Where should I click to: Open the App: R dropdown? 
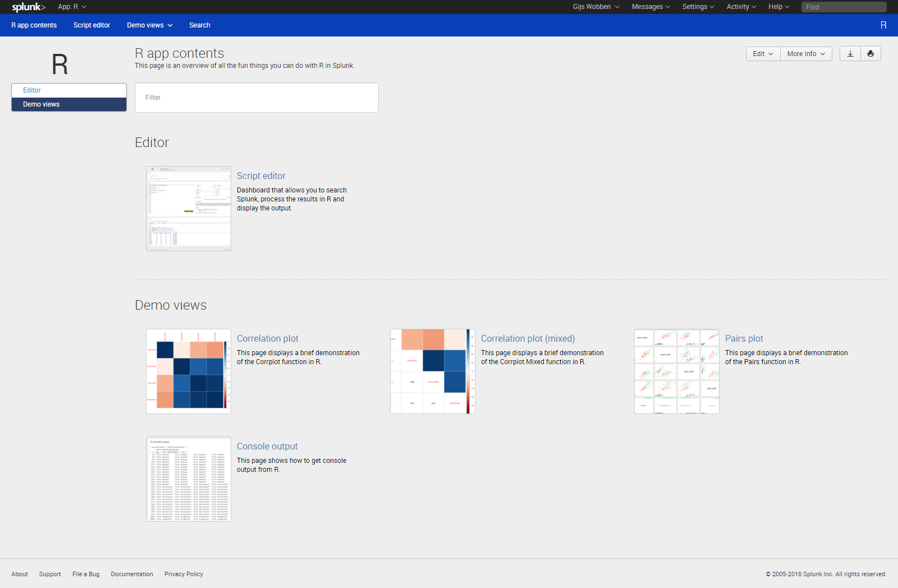(72, 7)
